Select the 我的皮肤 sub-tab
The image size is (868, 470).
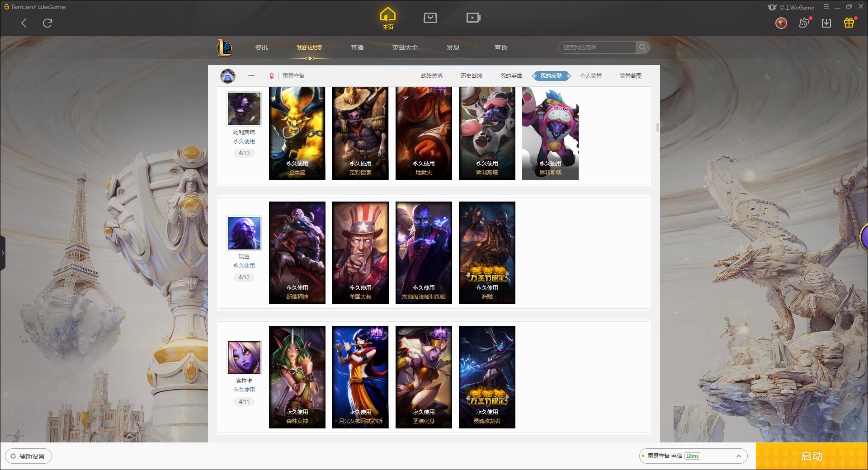pyautogui.click(x=551, y=76)
